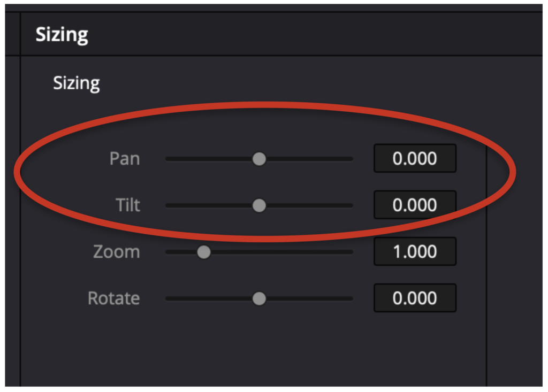Click Tilt slider track left of its handle

pos(209,205)
